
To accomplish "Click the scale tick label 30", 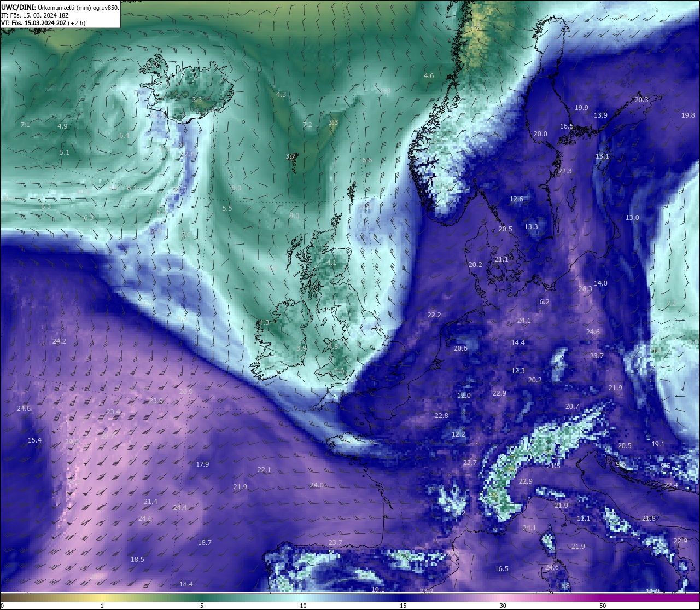I will pos(503,606).
